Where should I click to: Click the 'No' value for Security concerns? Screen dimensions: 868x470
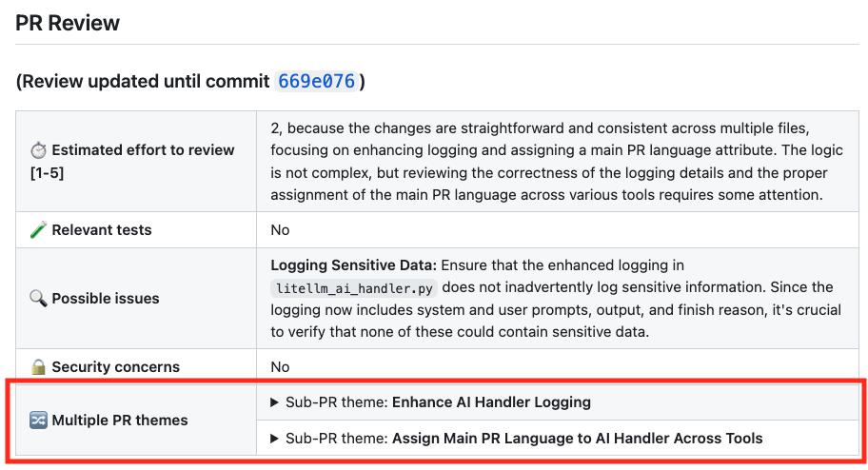click(x=280, y=367)
